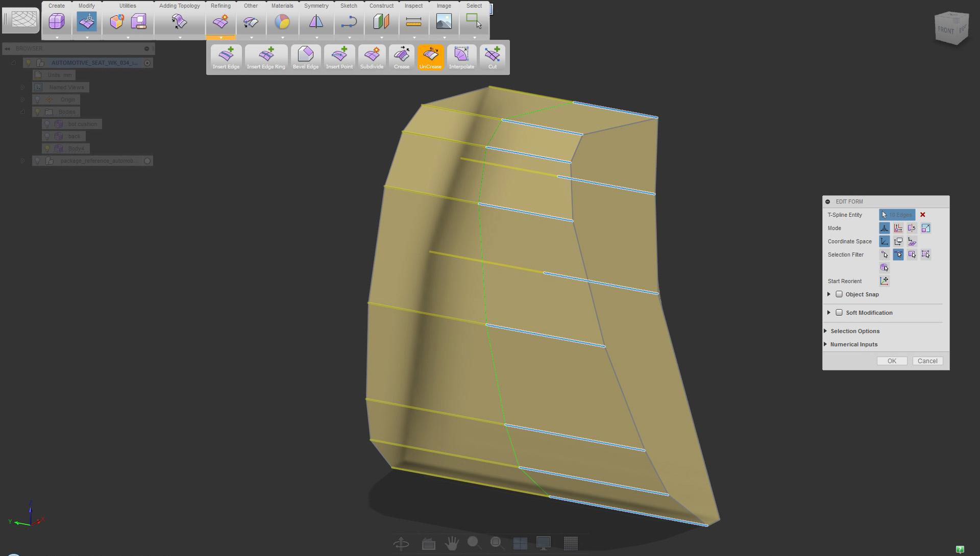Viewport: 980px width, 556px height.
Task: Click Cancel in the Edit Form dialog
Action: [x=927, y=361]
